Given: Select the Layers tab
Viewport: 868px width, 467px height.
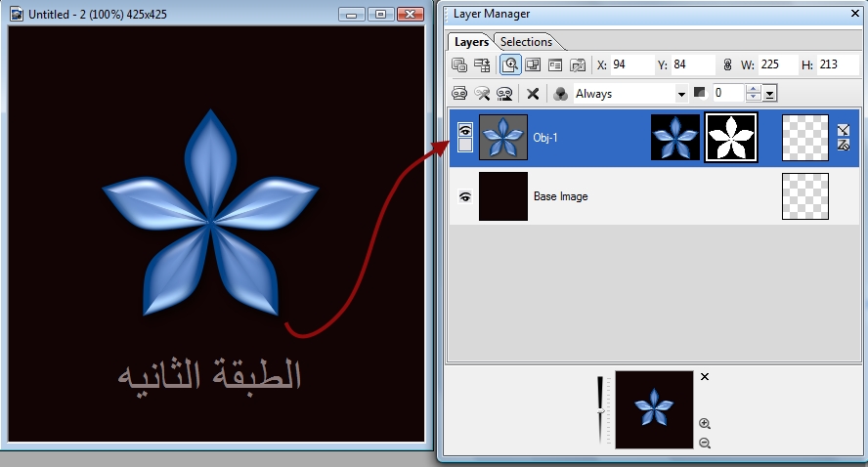Looking at the screenshot, I should 470,42.
